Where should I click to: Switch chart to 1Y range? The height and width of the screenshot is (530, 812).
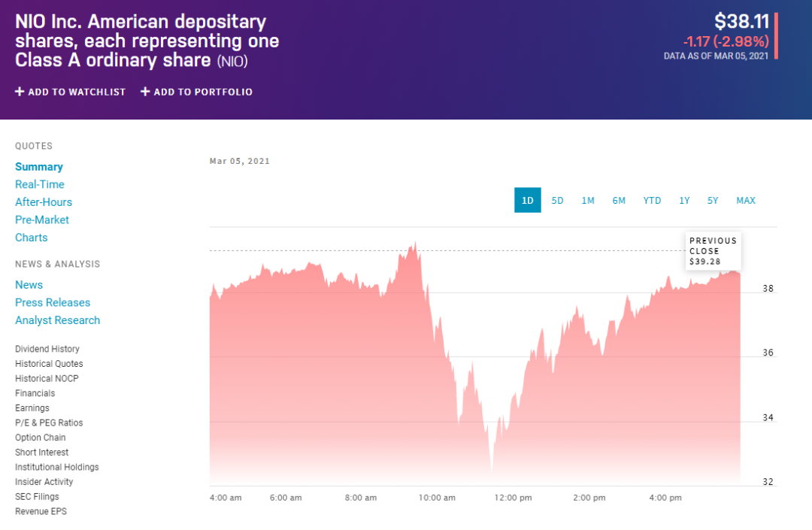[684, 200]
